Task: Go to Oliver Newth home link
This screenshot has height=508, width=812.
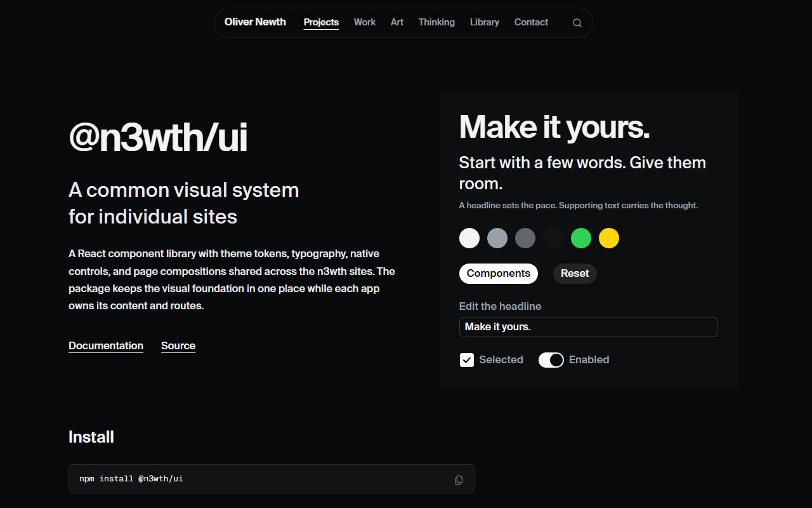Action: pos(255,22)
